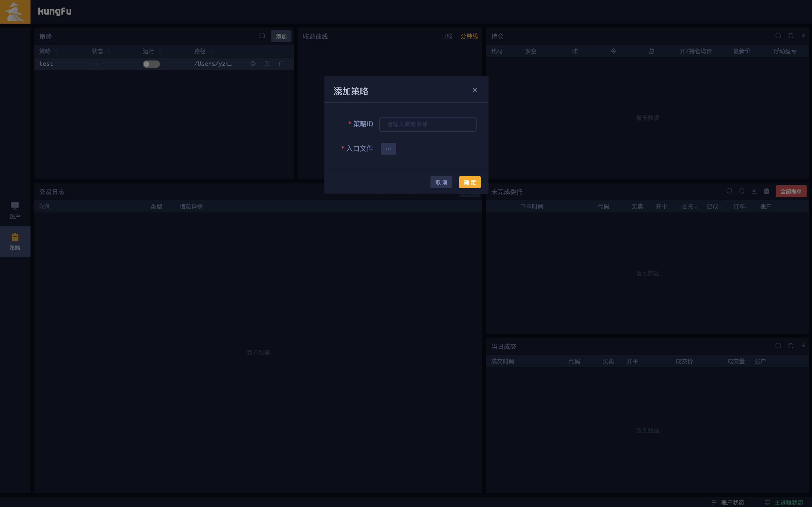Screen dimensions: 812x507
Task: Click clipboard icon in 未完成委托 panel
Action: point(767,191)
